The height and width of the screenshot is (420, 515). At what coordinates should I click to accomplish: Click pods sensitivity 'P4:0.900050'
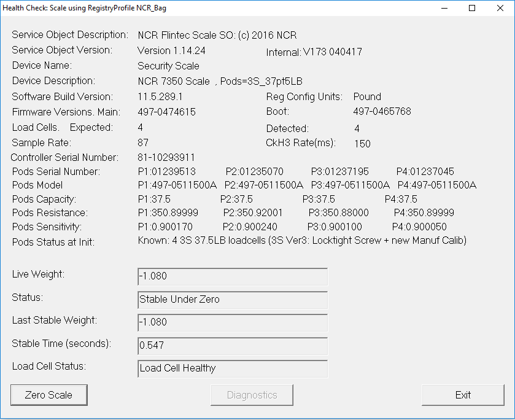[x=419, y=227]
